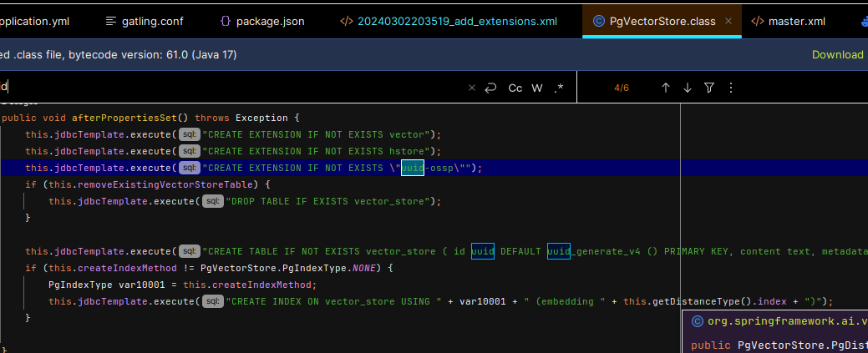
Task: Go to previous search occurrence
Action: pos(666,88)
